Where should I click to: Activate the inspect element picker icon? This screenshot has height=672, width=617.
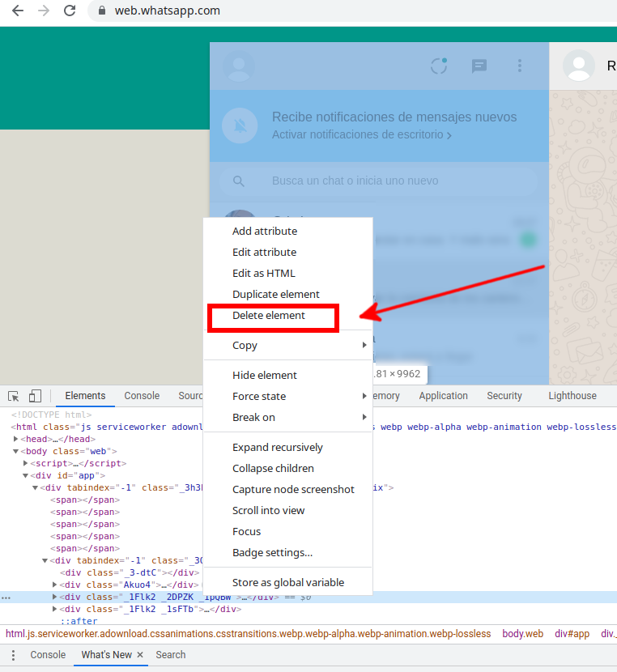pos(14,396)
